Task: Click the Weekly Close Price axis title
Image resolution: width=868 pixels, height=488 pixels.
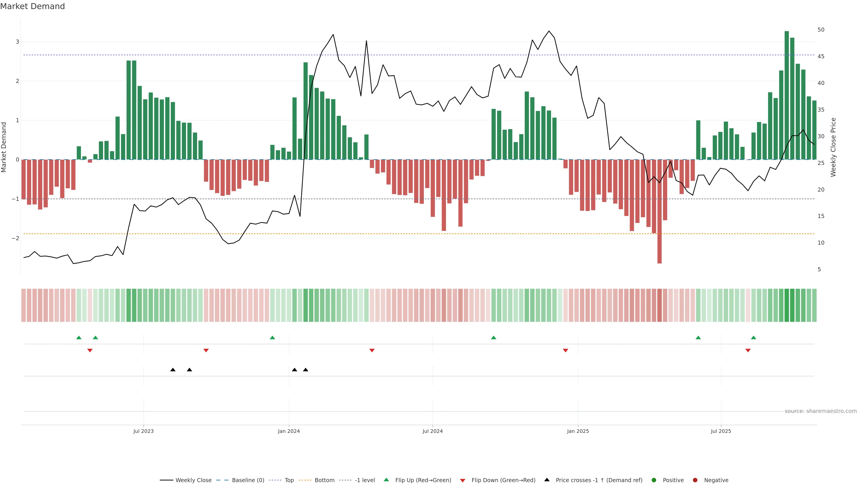Action: coord(833,147)
